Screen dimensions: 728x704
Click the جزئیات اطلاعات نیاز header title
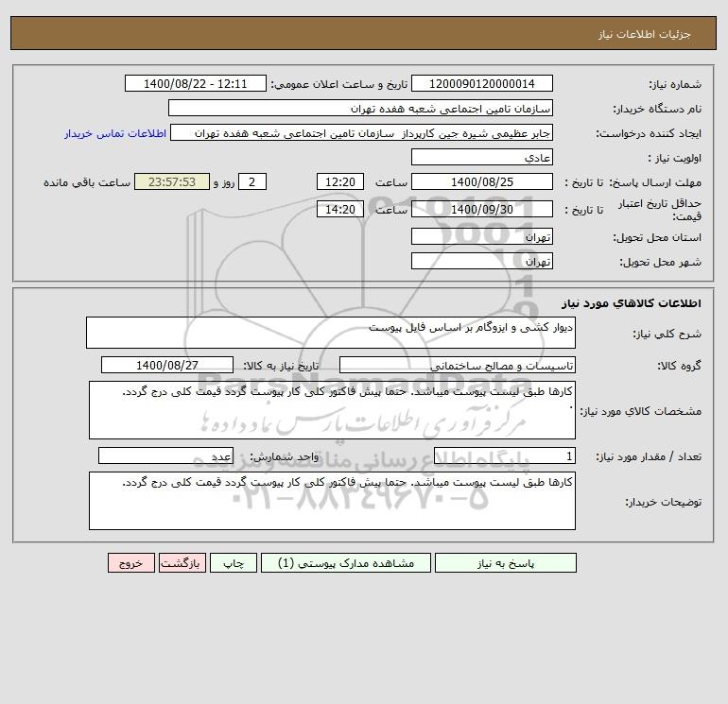click(x=644, y=34)
